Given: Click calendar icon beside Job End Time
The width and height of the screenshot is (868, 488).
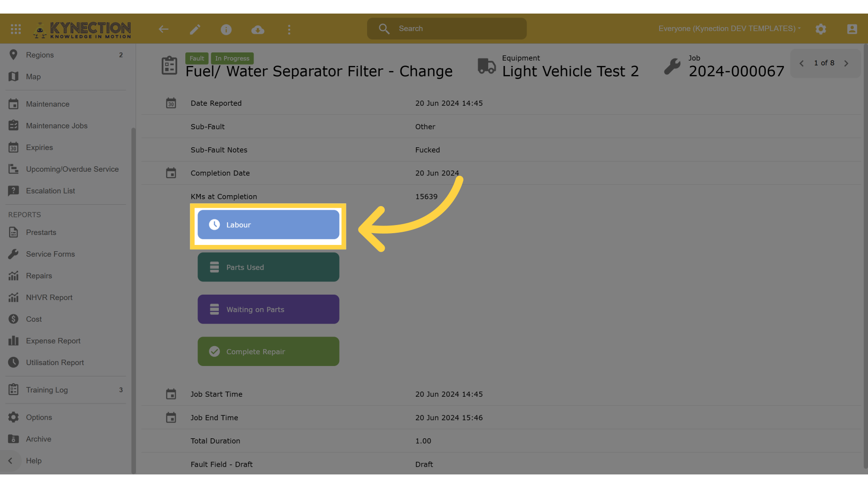Looking at the screenshot, I should [x=171, y=418].
